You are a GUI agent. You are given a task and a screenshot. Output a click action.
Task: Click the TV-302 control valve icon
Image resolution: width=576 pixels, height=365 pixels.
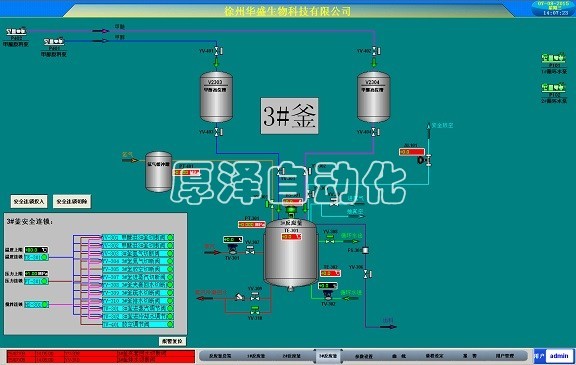328,295
